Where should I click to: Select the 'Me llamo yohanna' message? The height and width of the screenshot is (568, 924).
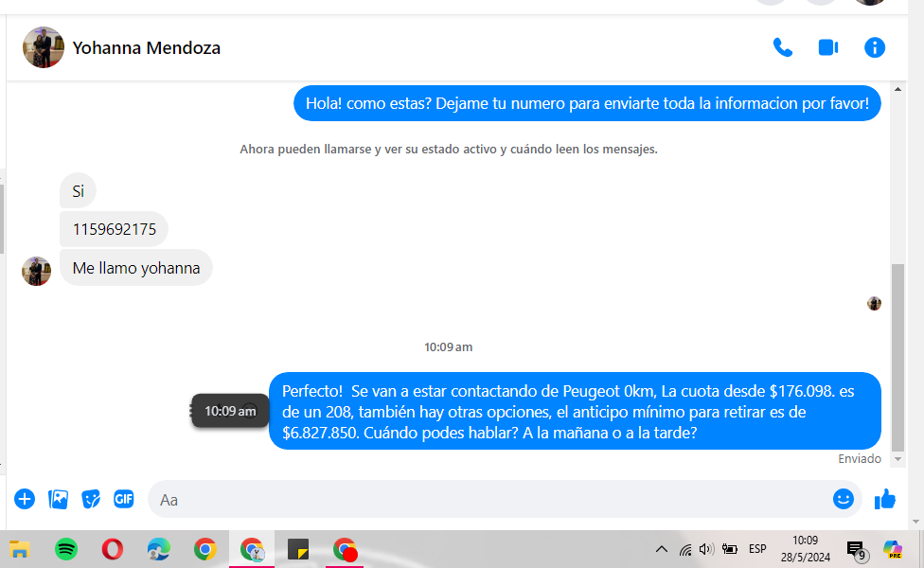[136, 268]
